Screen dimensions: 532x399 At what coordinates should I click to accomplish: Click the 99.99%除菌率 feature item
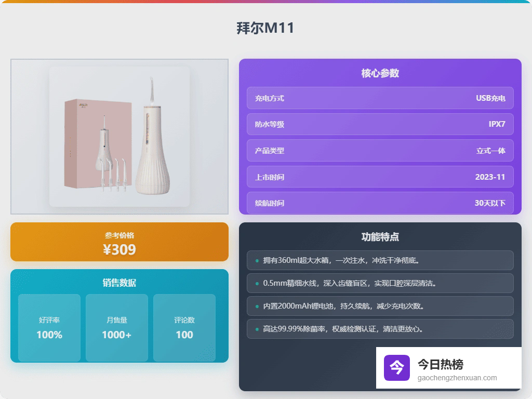click(380, 329)
